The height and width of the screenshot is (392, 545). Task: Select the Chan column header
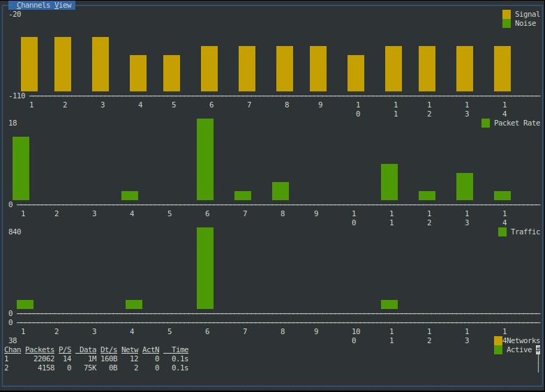pos(13,349)
